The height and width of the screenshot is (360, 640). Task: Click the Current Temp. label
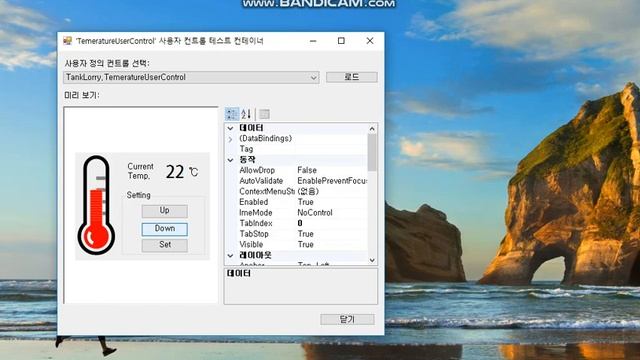click(x=140, y=171)
